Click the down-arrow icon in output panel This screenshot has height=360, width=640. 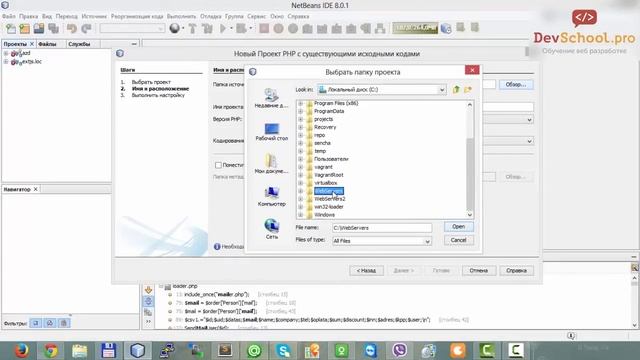148,290
